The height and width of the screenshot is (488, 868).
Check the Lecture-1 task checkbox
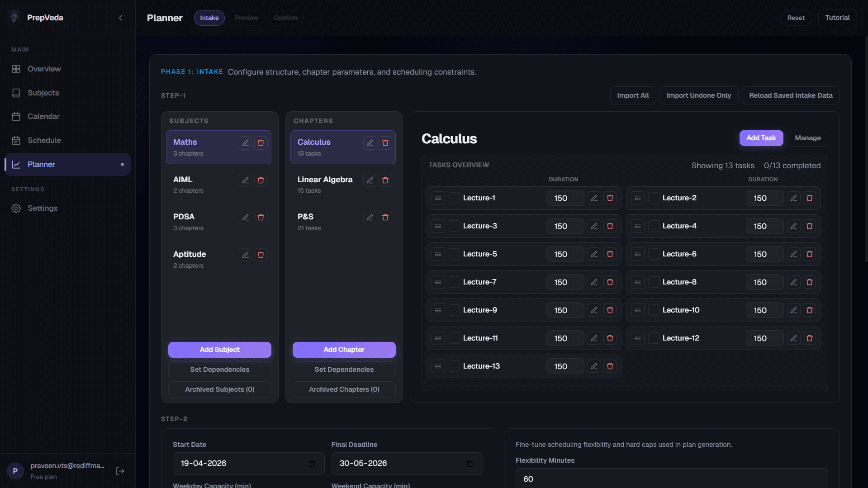point(454,198)
